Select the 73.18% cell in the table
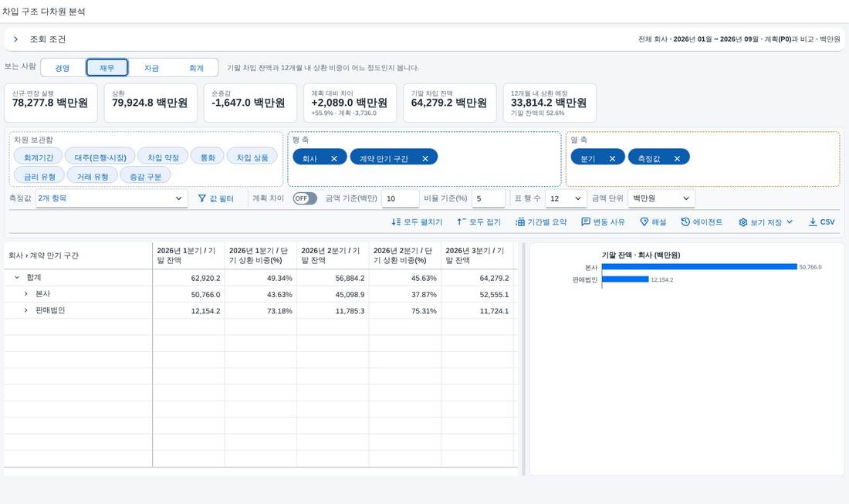Viewport: 849px width, 504px height. (x=260, y=311)
